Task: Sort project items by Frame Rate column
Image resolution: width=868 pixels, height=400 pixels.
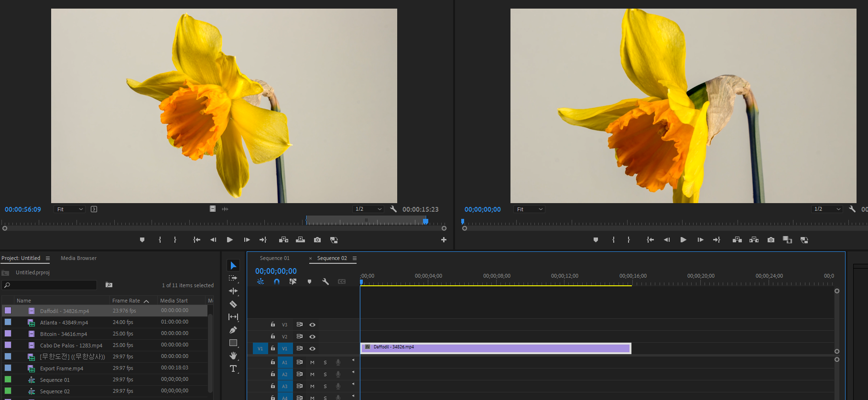Action: 126,301
